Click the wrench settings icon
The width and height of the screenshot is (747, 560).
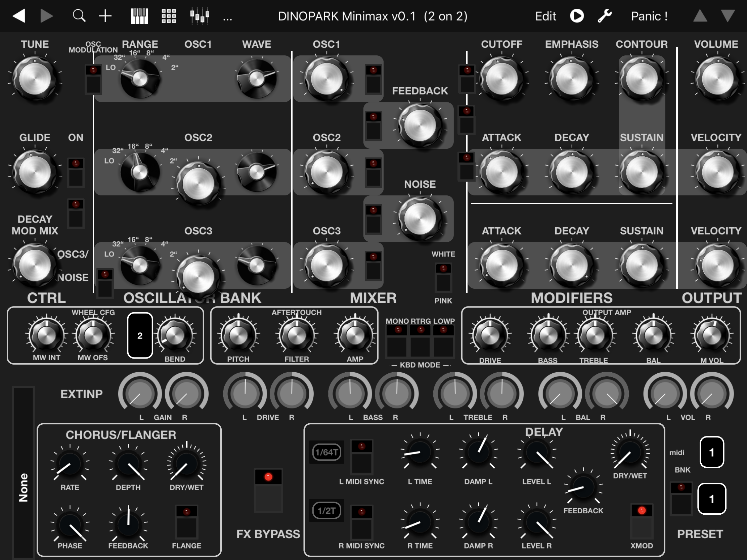point(605,16)
